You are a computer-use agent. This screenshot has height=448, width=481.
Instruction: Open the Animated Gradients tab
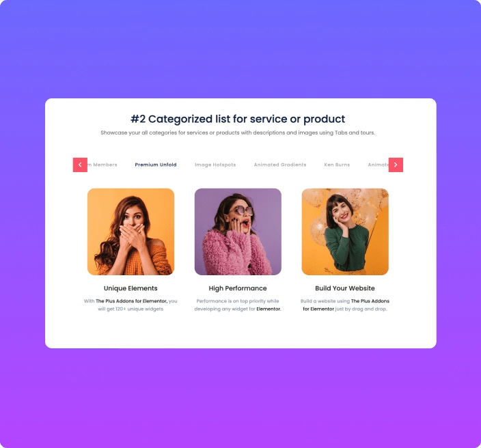[x=280, y=165]
